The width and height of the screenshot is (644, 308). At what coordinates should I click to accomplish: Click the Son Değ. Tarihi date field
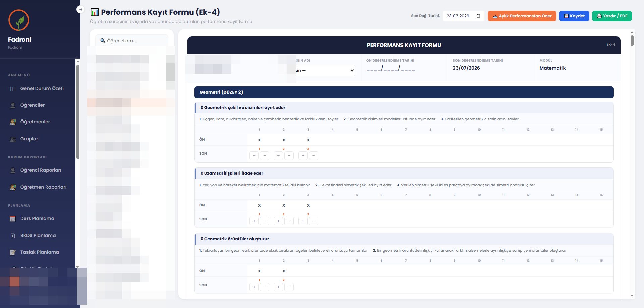(x=464, y=16)
